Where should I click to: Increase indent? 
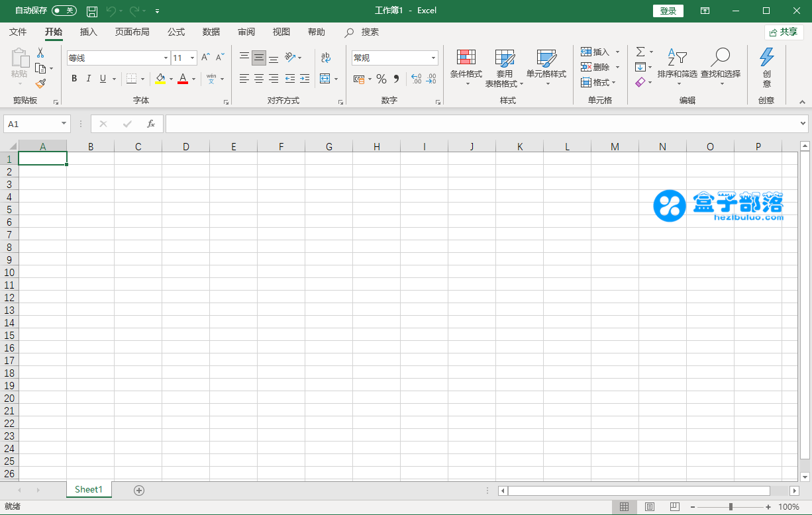click(x=305, y=79)
